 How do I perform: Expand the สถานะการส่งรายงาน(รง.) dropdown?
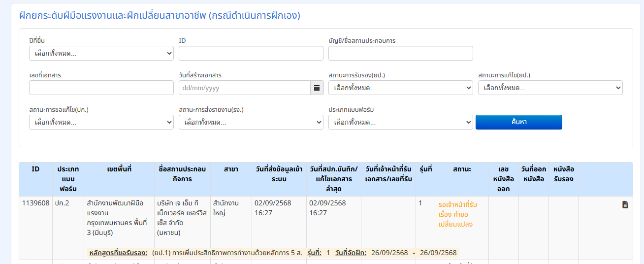(x=251, y=122)
